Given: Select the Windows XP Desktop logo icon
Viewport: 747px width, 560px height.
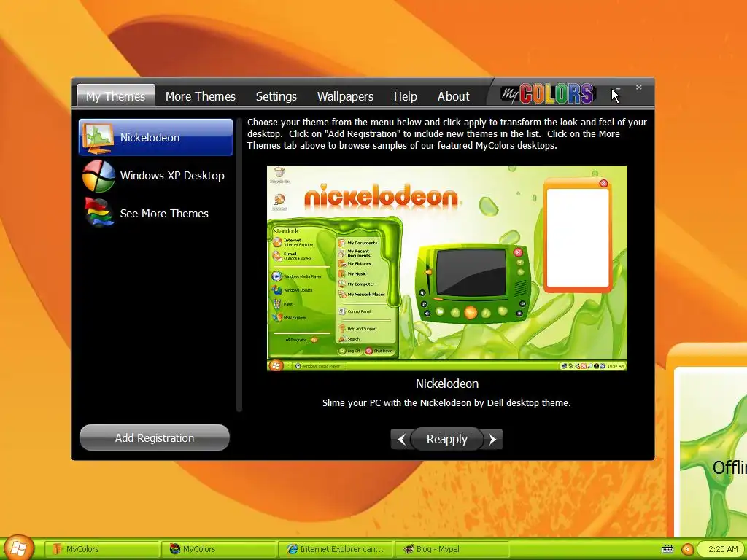Looking at the screenshot, I should 98,176.
